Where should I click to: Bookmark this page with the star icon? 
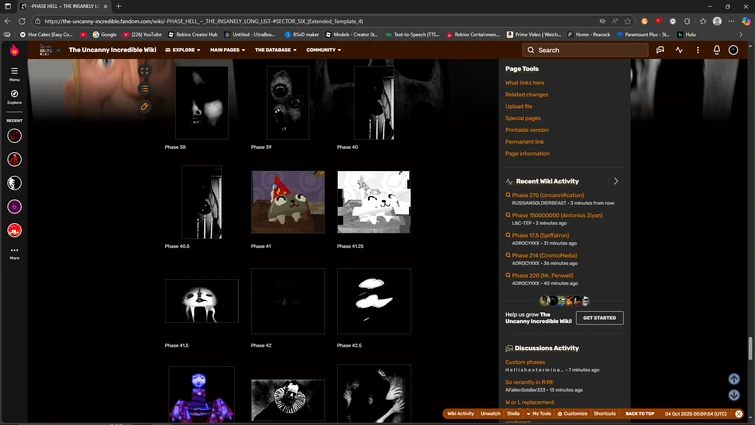(x=627, y=21)
